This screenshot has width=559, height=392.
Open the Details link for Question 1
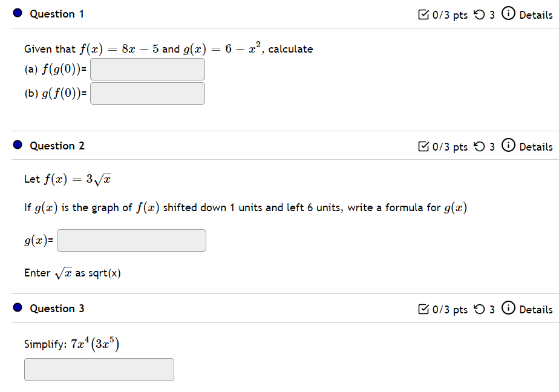(536, 15)
